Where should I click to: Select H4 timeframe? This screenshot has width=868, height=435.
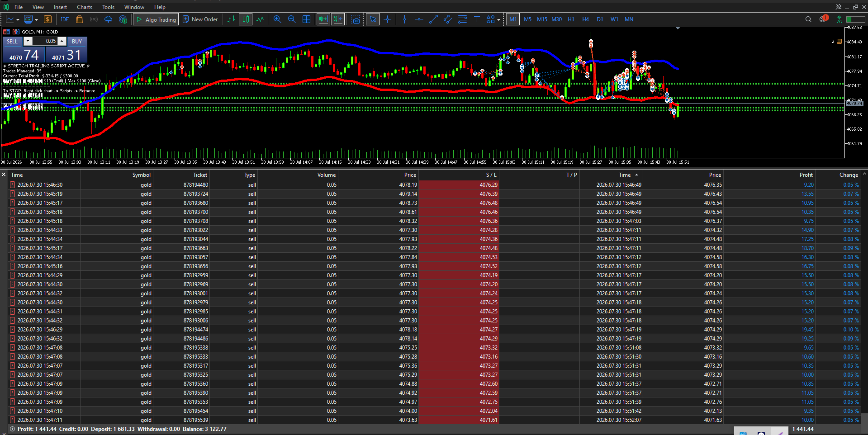(585, 19)
